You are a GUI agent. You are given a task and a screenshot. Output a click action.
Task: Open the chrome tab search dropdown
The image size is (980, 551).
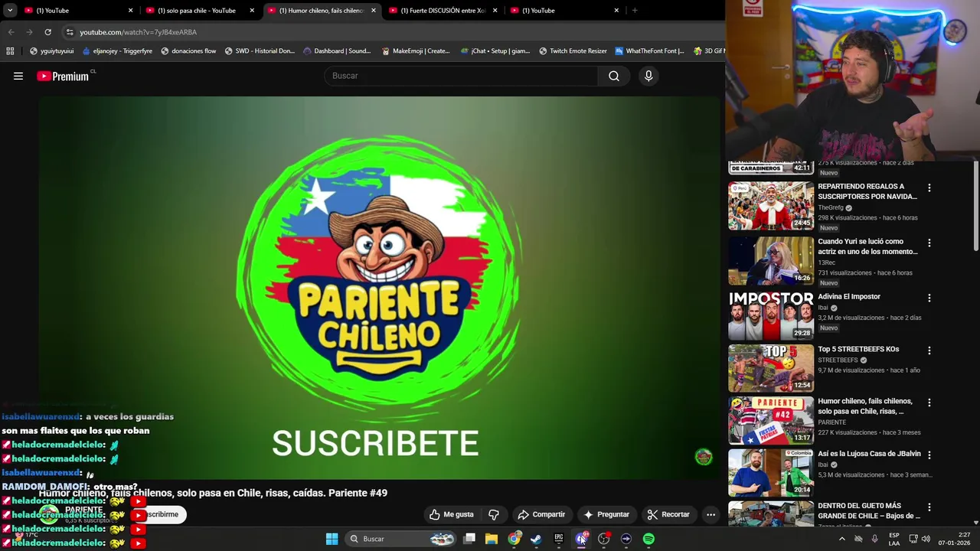(x=10, y=10)
